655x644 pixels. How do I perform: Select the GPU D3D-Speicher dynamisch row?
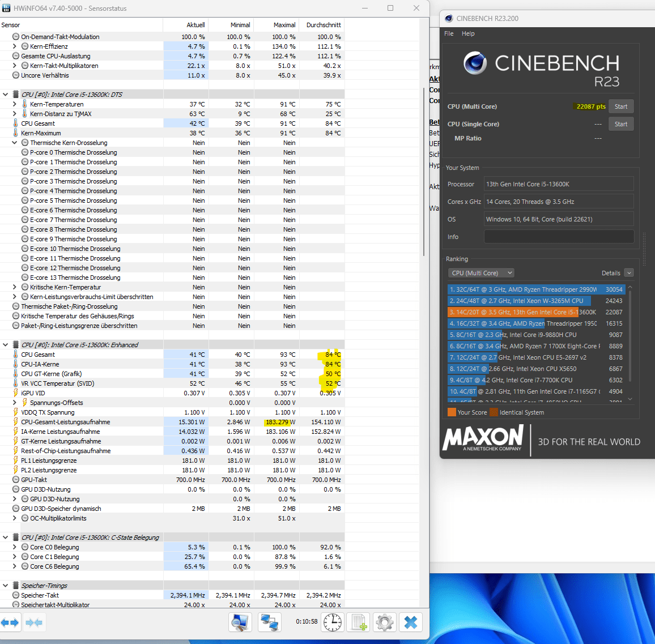point(172,509)
